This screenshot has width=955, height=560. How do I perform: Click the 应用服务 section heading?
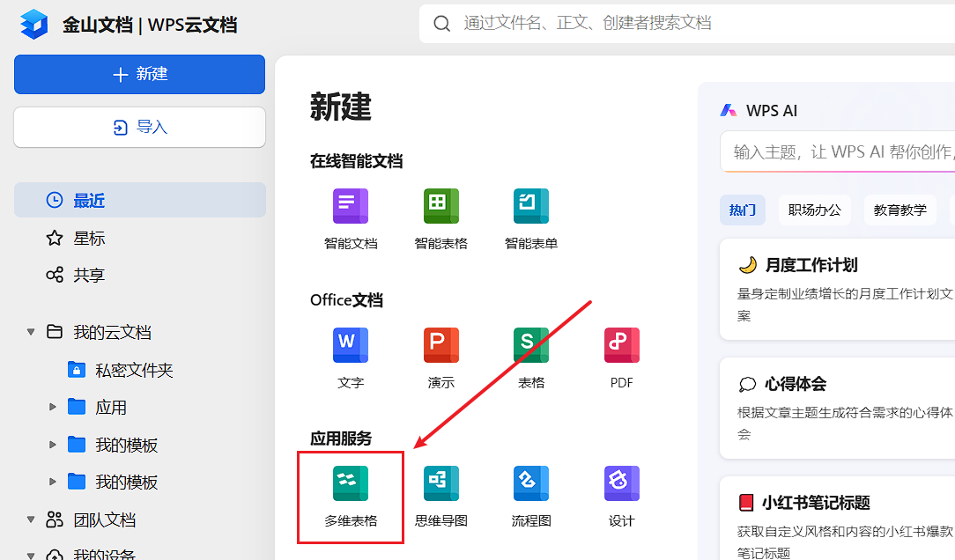pyautogui.click(x=340, y=438)
